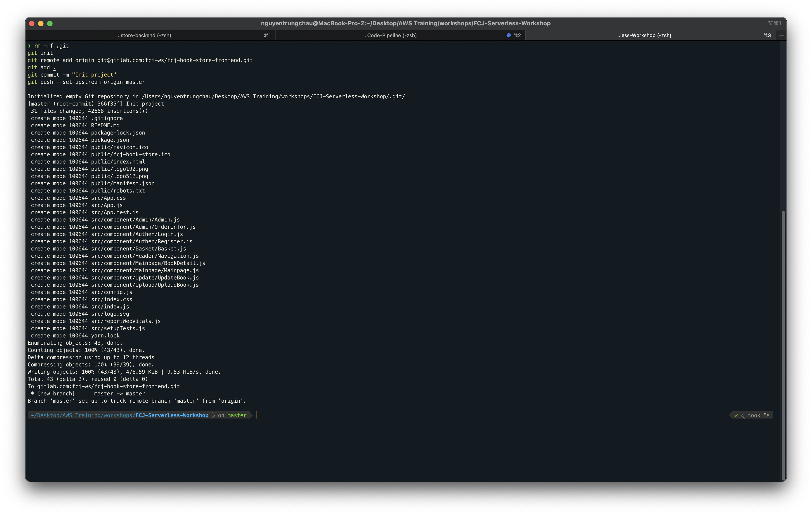The image size is (812, 515).
Task: Minimize the terminal with the yellow button
Action: click(x=41, y=24)
